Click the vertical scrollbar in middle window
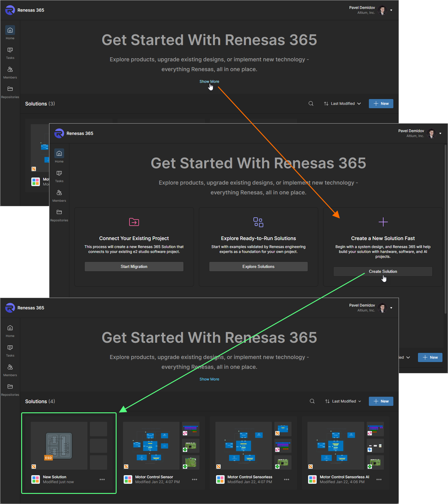This screenshot has height=504, width=448. tap(446, 230)
